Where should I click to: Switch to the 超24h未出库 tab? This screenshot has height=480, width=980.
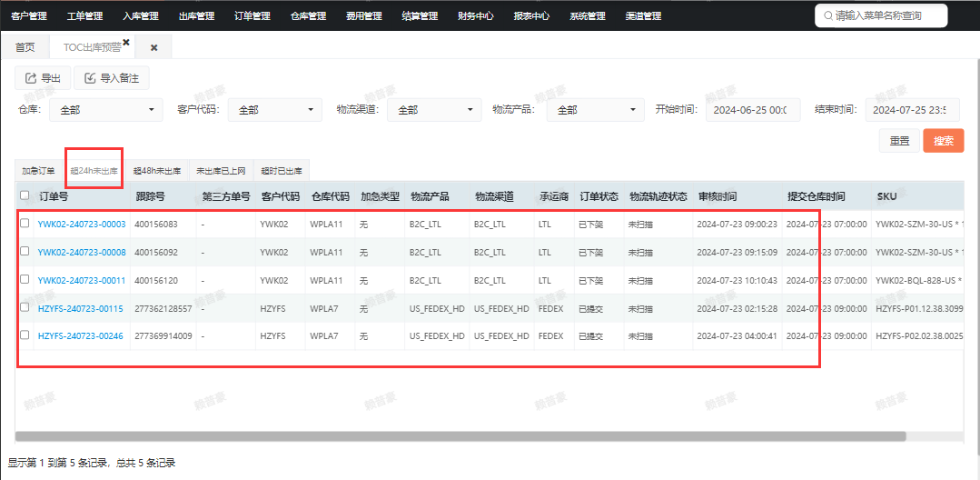[94, 170]
